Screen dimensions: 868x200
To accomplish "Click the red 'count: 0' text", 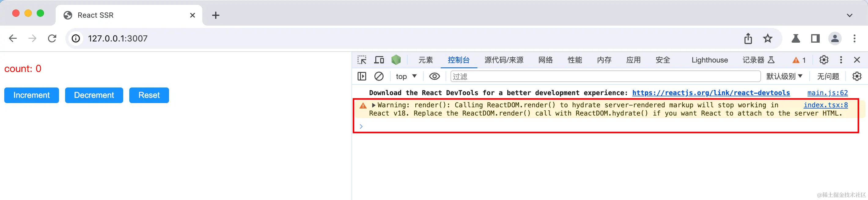I will [x=23, y=69].
